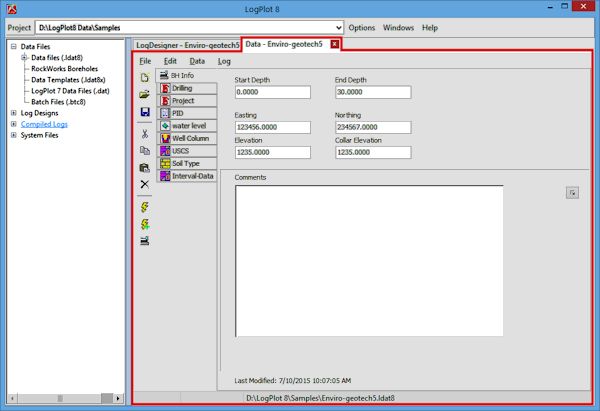
Task: Click the Easting input field
Action: (x=273, y=127)
